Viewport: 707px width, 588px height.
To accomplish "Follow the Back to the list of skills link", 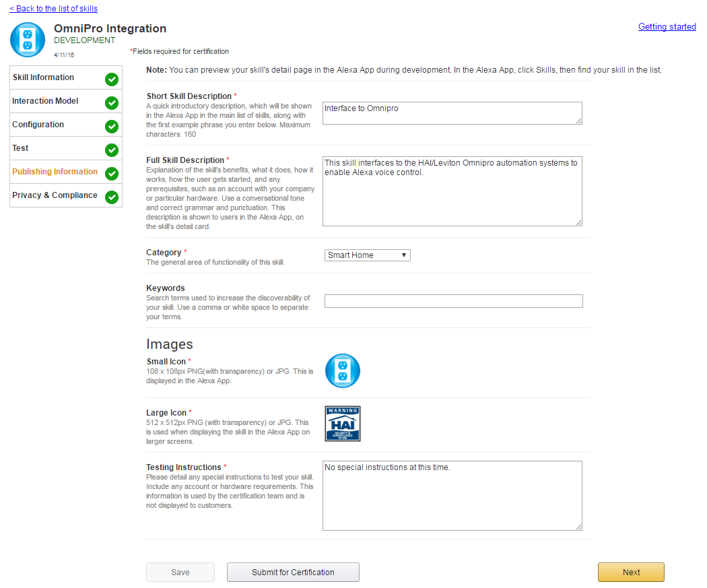I will (53, 9).
